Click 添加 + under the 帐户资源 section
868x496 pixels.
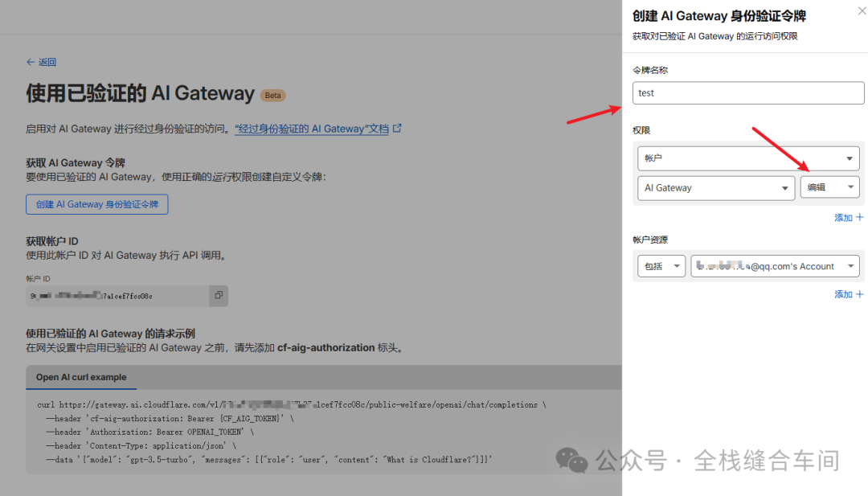coord(849,294)
